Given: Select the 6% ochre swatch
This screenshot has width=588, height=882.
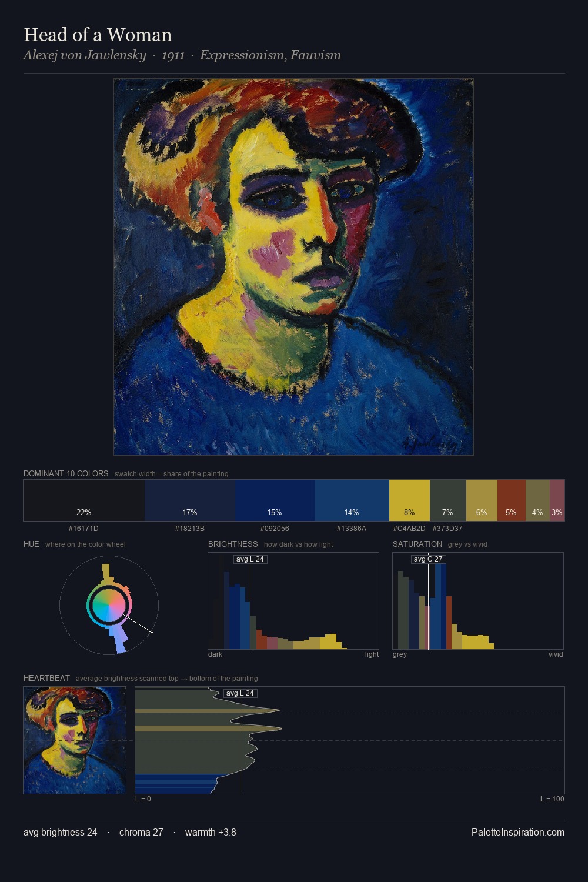Looking at the screenshot, I should [482, 500].
